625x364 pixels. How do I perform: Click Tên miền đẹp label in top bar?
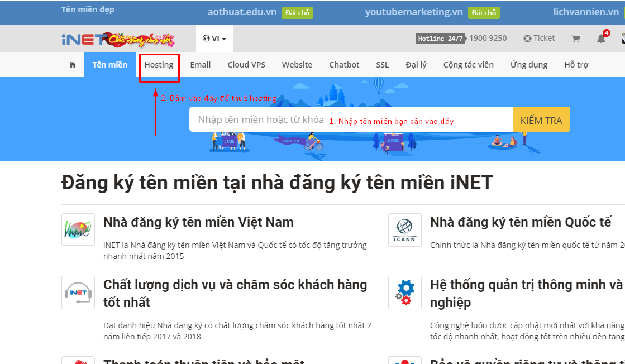88,9
